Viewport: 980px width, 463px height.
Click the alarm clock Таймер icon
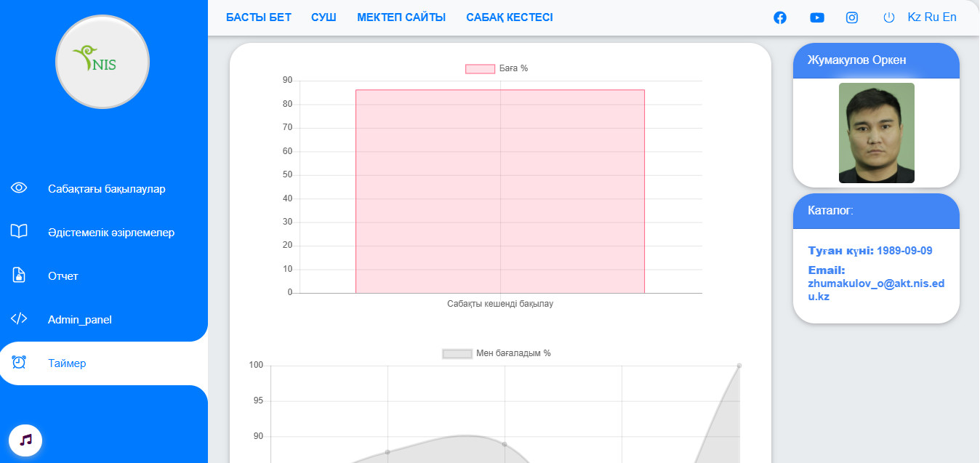(x=19, y=362)
